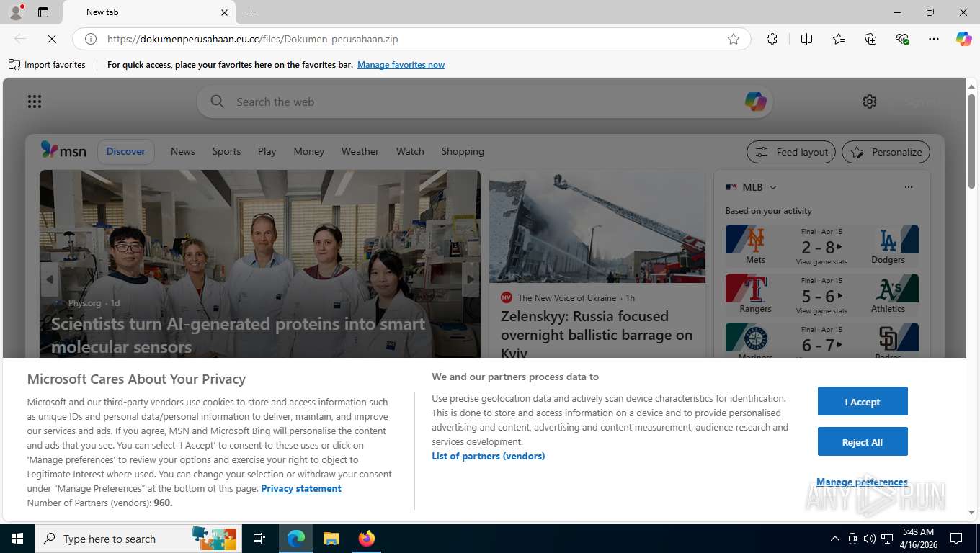Open File Explorer from taskbar
Viewport: 980px width, 553px height.
[331, 539]
